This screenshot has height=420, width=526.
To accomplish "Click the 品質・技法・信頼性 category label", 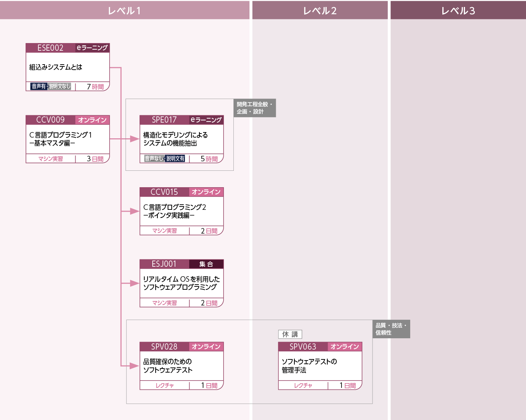I will (391, 329).
